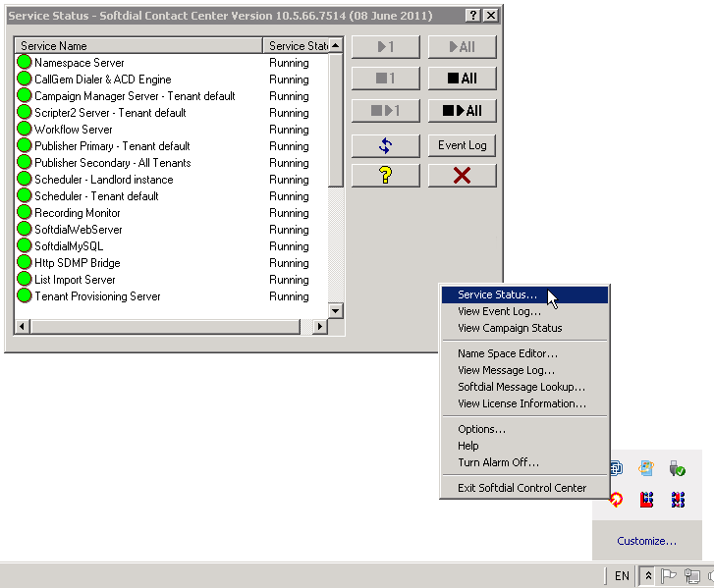Select Http SDMP Bridge row

172,263
